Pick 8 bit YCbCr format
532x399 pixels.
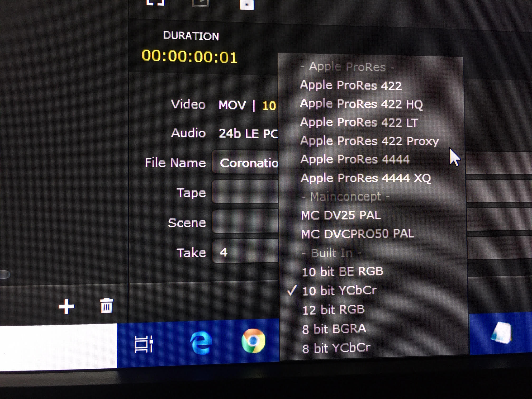(x=336, y=348)
